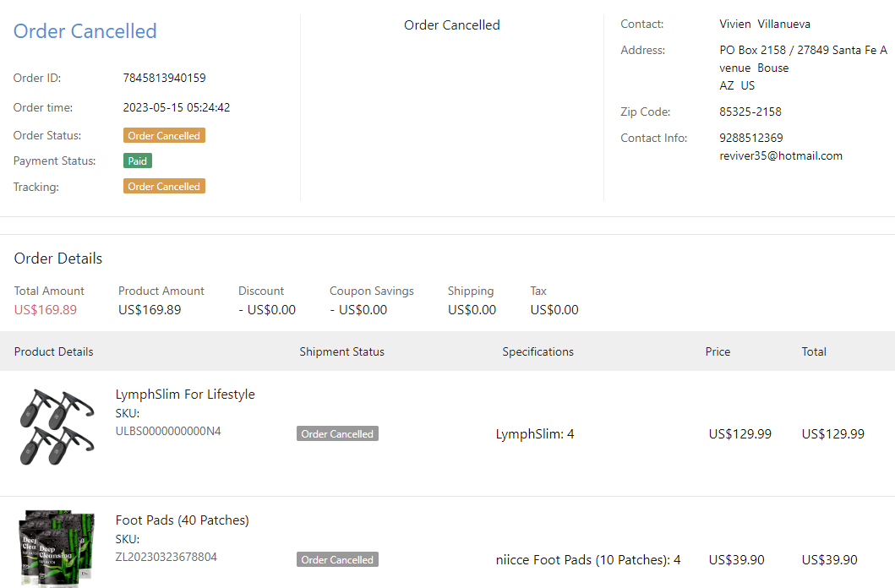Click the Foot Pads row's Order Cancelled shipment badge
Screen dimensions: 895x588
pyautogui.click(x=337, y=560)
